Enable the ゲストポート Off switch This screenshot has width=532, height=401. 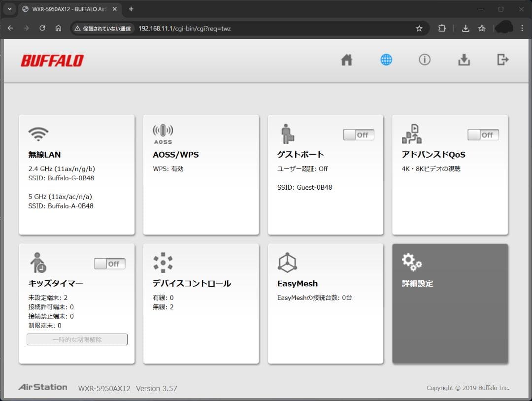358,134
